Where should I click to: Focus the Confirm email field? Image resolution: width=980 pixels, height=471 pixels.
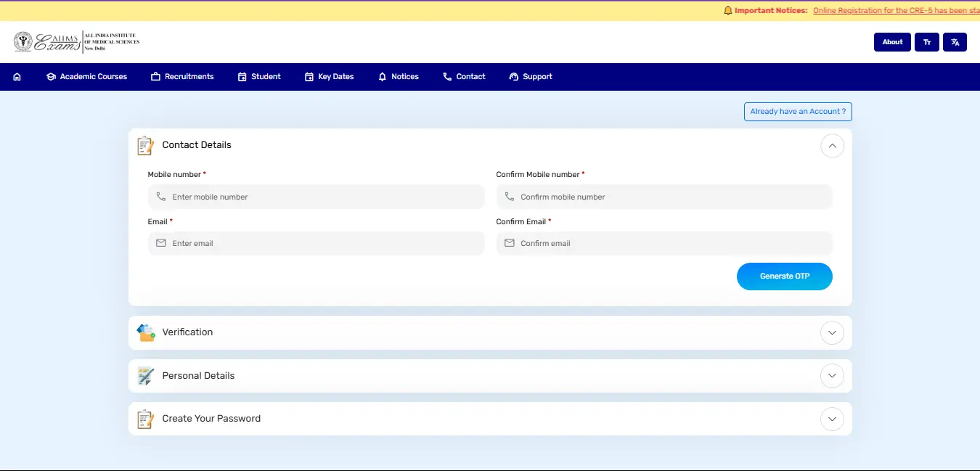(x=664, y=243)
